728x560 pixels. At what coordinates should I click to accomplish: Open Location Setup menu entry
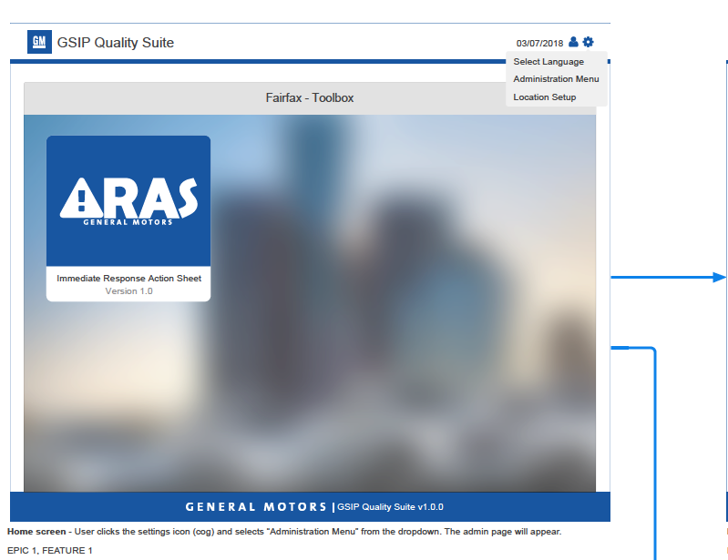[544, 97]
